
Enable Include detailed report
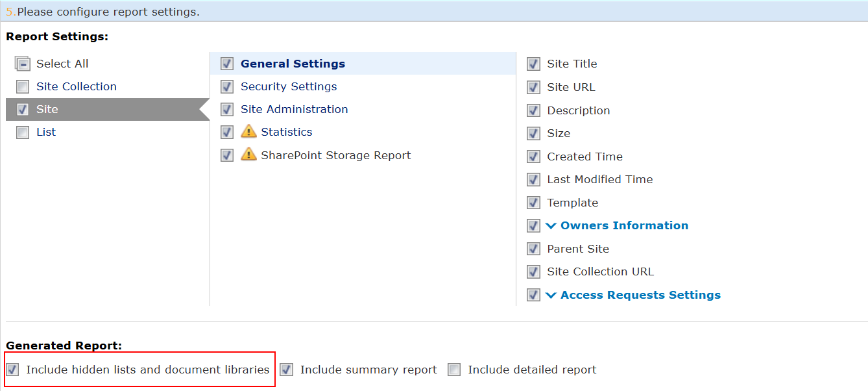point(453,369)
